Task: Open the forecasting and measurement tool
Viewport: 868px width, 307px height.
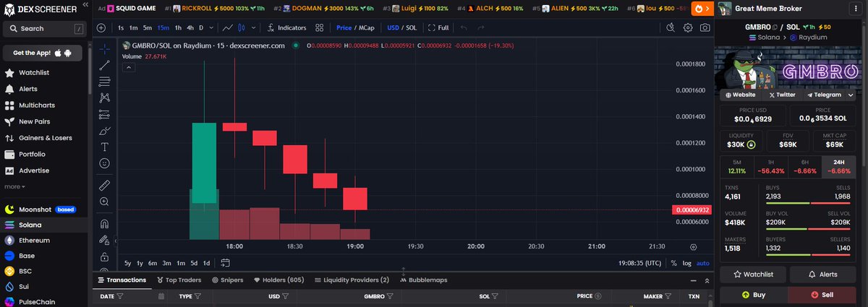Action: pyautogui.click(x=104, y=114)
